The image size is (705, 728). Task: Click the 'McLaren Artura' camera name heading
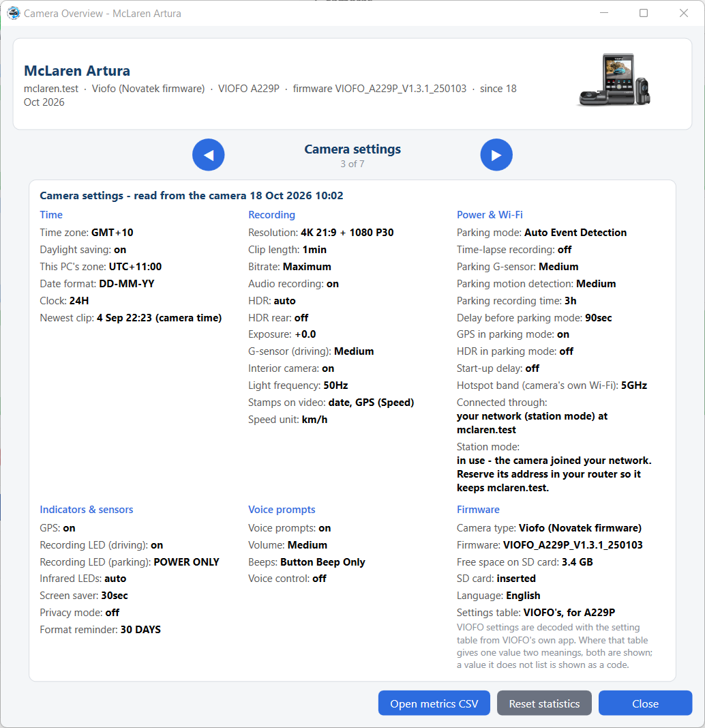[77, 70]
